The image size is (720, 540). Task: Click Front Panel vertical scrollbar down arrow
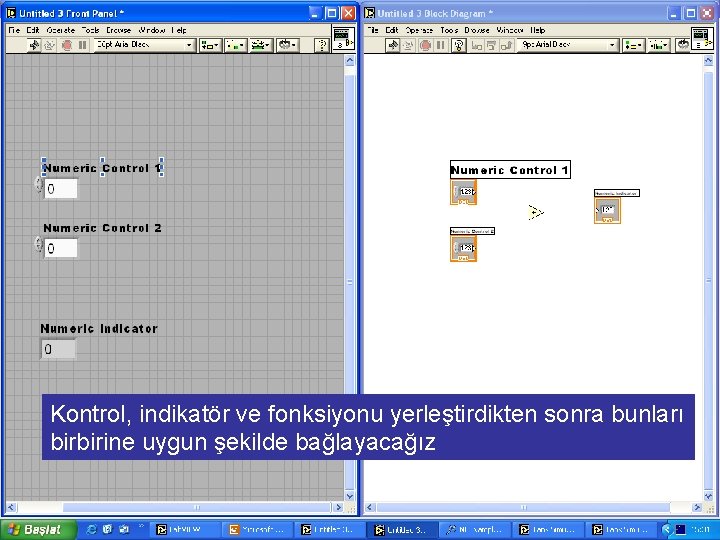[350, 496]
